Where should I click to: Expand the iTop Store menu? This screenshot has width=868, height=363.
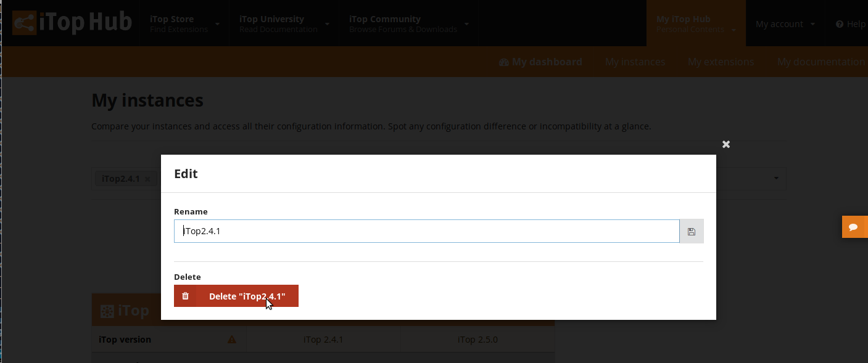[184, 23]
